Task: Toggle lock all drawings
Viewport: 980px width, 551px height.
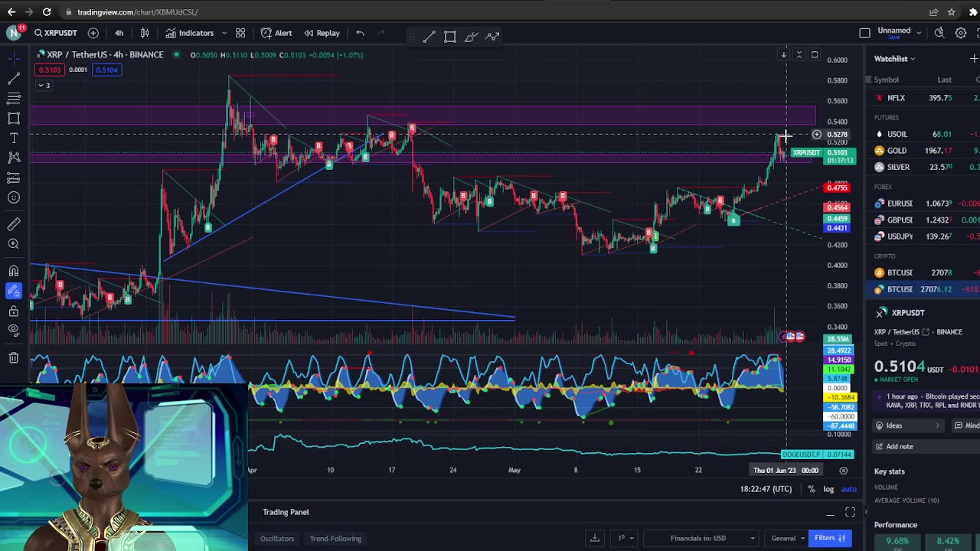Action: pos(14,311)
